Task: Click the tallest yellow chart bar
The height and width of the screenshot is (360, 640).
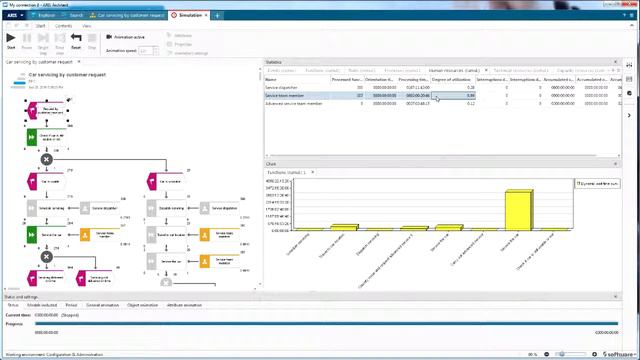Action: click(x=519, y=210)
